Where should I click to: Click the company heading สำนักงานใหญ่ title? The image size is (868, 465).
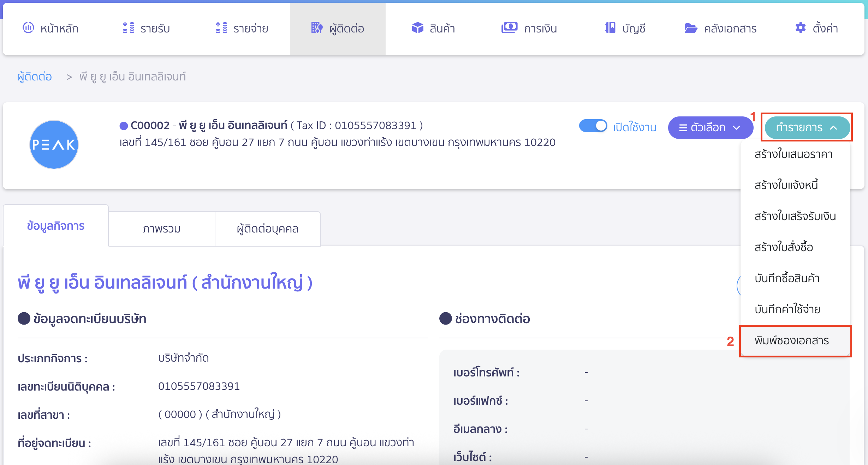point(165,282)
